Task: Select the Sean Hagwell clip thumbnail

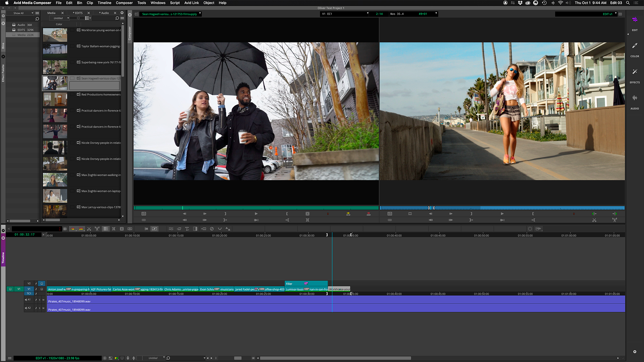Action: tap(54, 82)
